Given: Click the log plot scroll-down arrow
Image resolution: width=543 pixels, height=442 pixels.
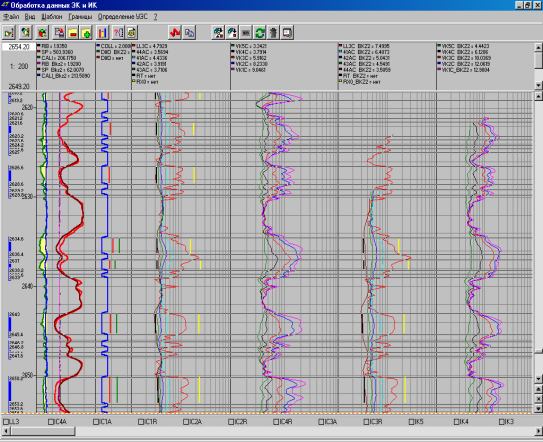Looking at the screenshot, I should click(x=538, y=379).
